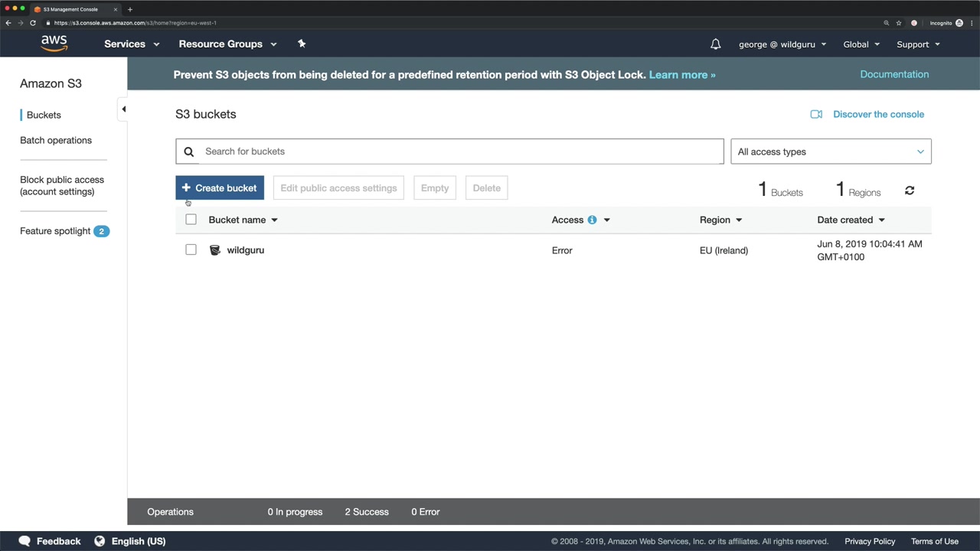Follow the Learn more link in banner
This screenshot has height=551, width=980.
click(682, 75)
